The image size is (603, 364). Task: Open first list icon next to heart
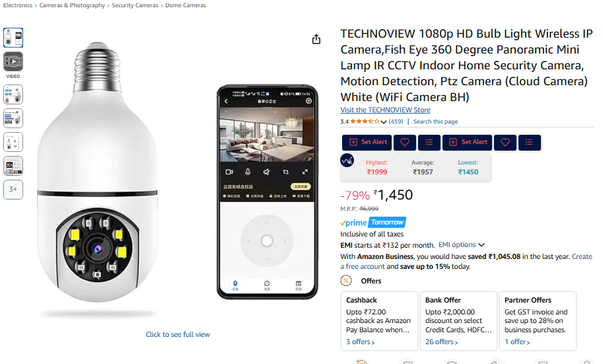429,143
